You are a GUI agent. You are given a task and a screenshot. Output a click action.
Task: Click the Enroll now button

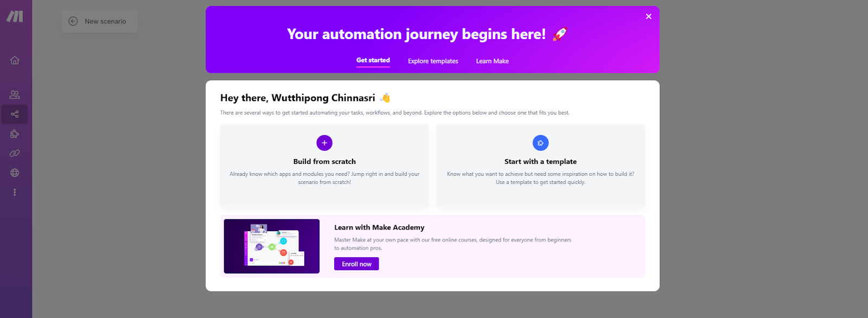(x=356, y=264)
